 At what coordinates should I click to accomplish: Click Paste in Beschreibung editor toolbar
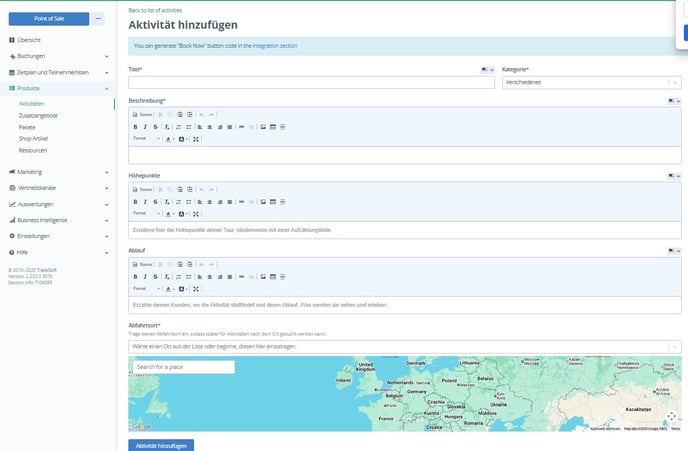coord(180,115)
